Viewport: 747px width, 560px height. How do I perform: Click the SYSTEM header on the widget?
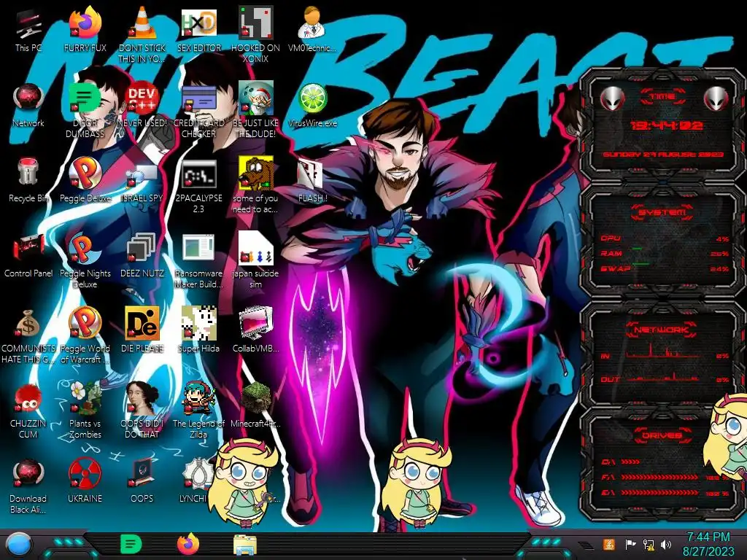pyautogui.click(x=662, y=212)
